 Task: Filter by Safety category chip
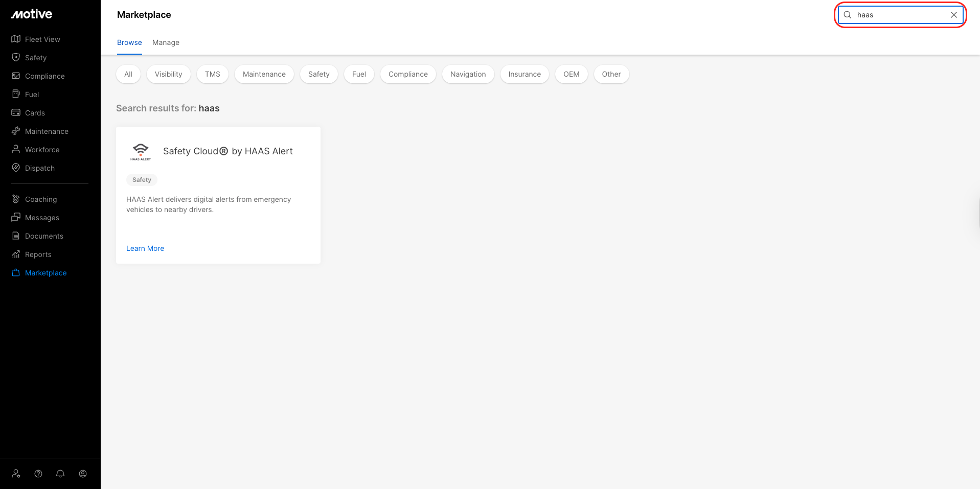tap(319, 74)
